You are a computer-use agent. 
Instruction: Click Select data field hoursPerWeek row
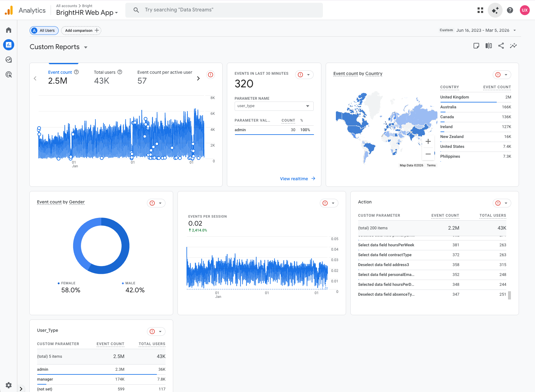(x=432, y=245)
